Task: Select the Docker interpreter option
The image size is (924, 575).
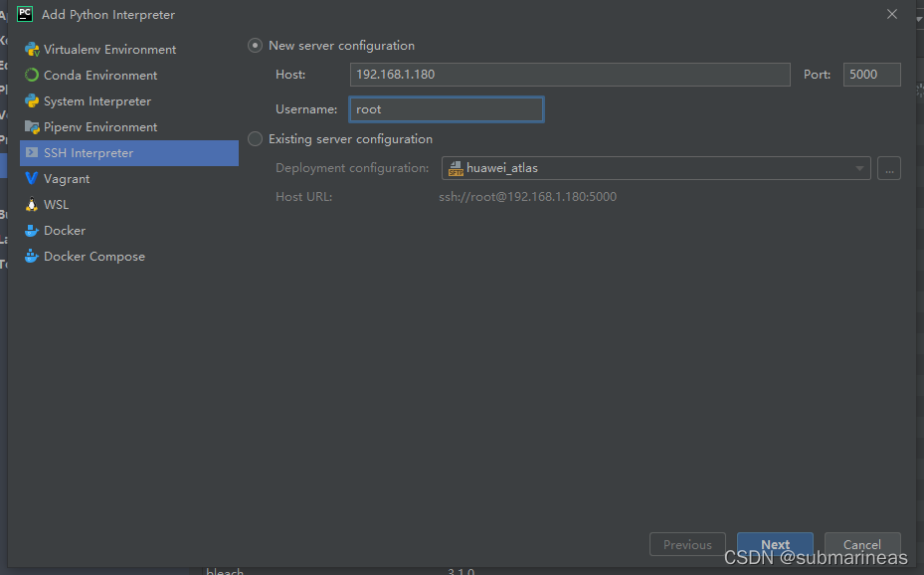Action: click(x=129, y=231)
